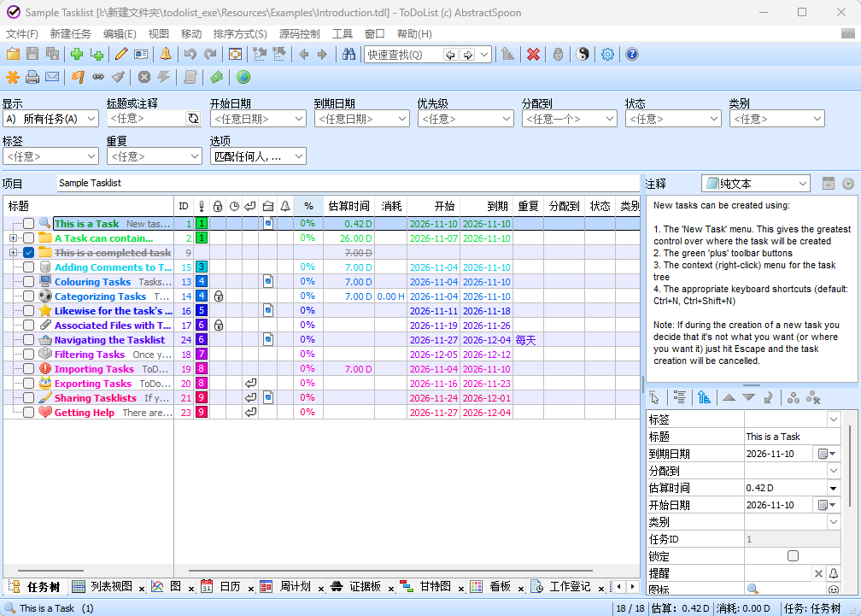Click the new subtask plus icon
Screen dimensions: 861x616
tap(97, 55)
